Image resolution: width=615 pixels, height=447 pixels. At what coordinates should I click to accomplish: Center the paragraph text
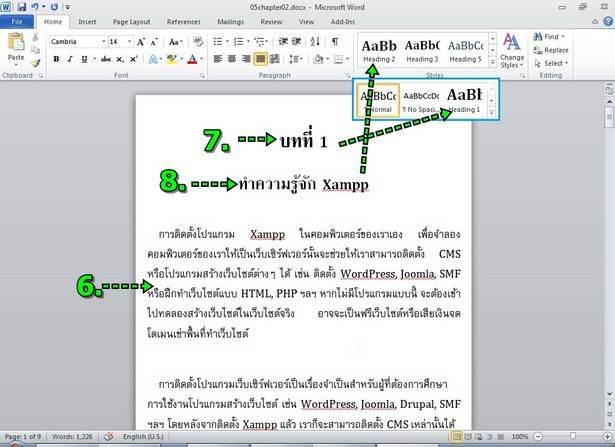click(232, 59)
